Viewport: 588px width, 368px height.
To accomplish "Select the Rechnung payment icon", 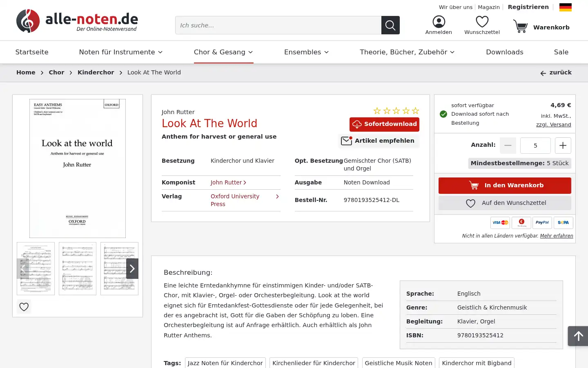I will coord(521,223).
